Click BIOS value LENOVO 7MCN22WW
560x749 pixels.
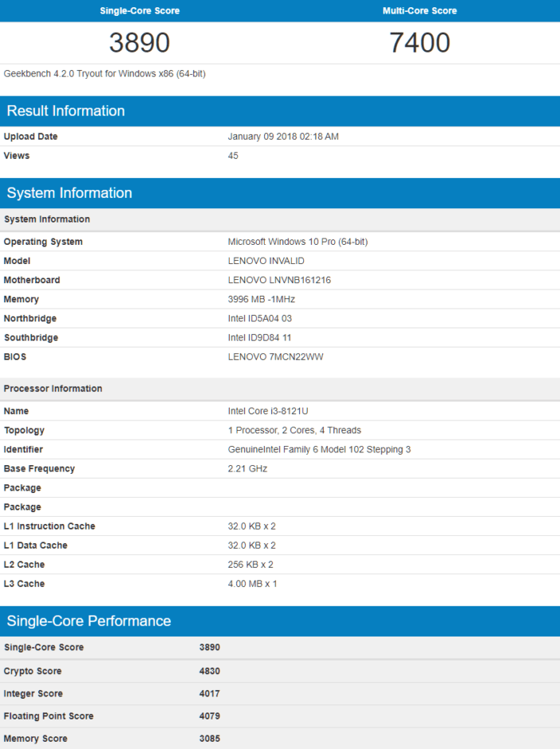275,357
